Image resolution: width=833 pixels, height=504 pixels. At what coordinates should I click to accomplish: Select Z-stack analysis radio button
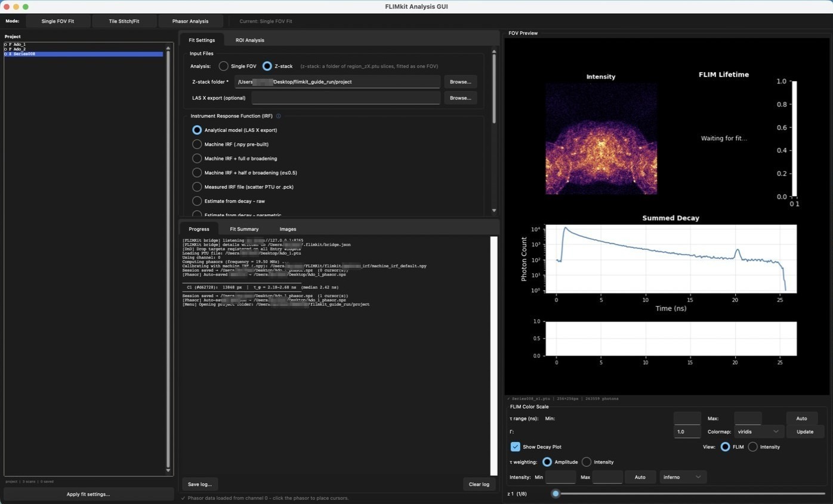tap(267, 66)
